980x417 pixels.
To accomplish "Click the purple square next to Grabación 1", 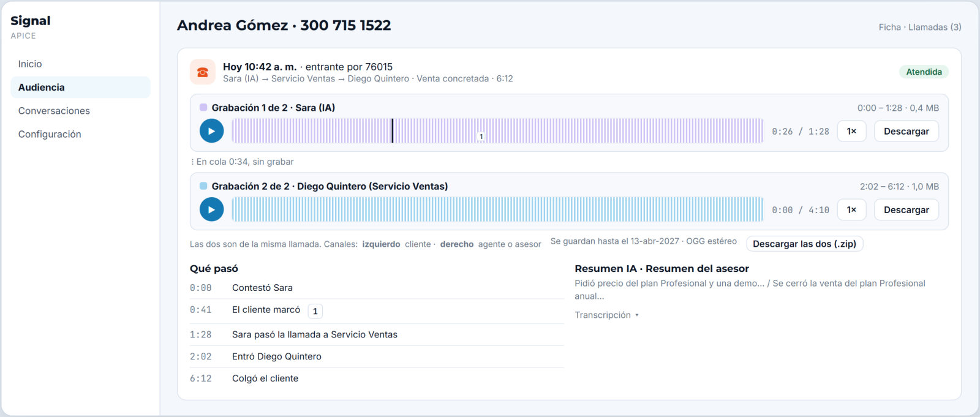I will coord(203,107).
